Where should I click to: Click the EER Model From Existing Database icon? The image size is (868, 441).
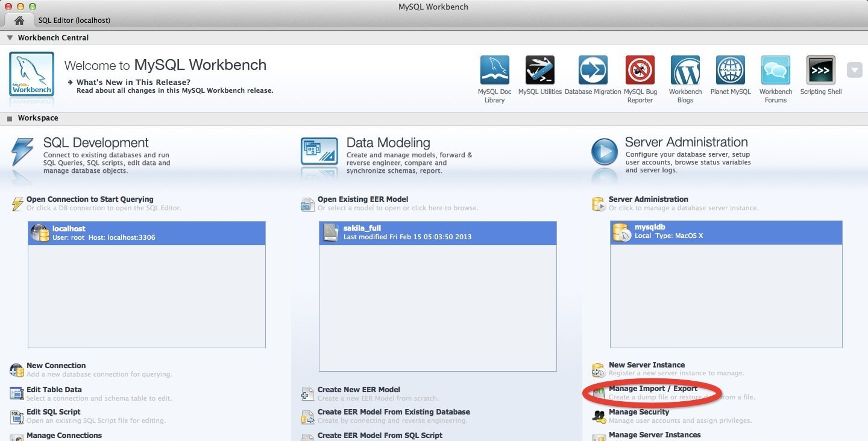(308, 416)
